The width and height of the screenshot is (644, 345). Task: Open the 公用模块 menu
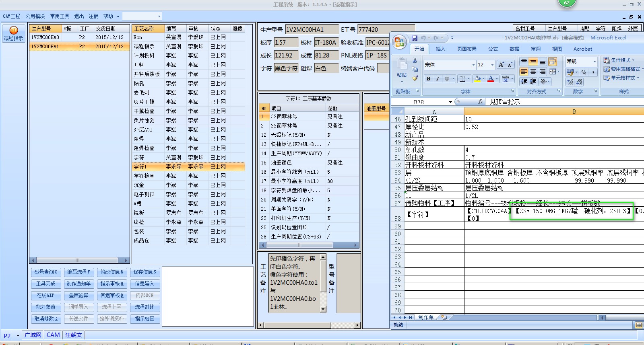(x=35, y=16)
